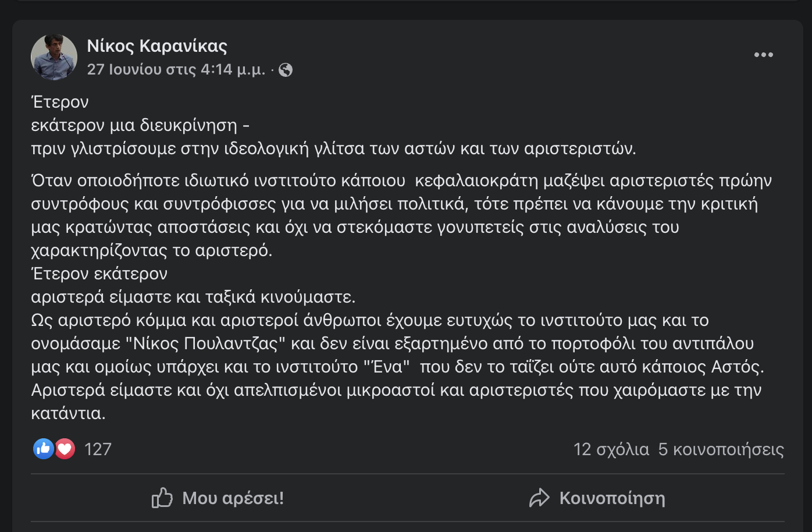The image size is (812, 532).
Task: Open the post timestamp 27 Ιουνίου στις 4:14 μ.μ.
Action: pyautogui.click(x=176, y=70)
